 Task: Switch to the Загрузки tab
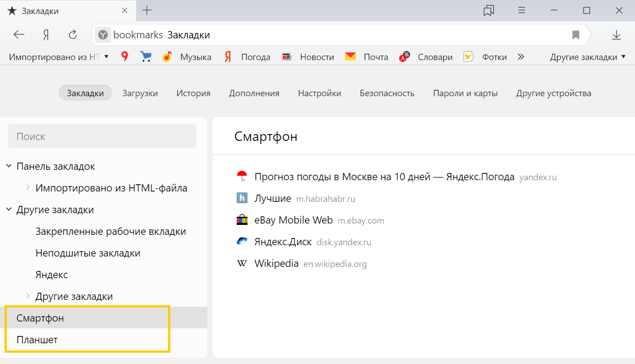click(140, 93)
